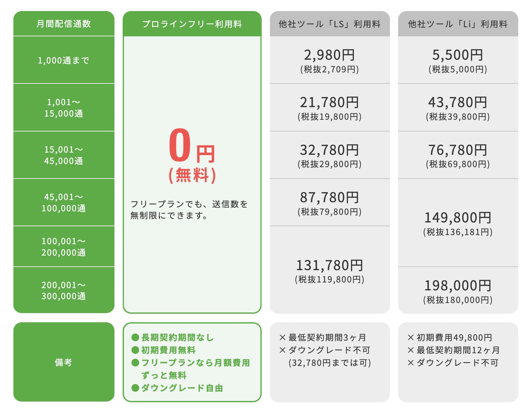532x412 pixels.
Task: Click the 1,000通まで row label
Action: 64,60
